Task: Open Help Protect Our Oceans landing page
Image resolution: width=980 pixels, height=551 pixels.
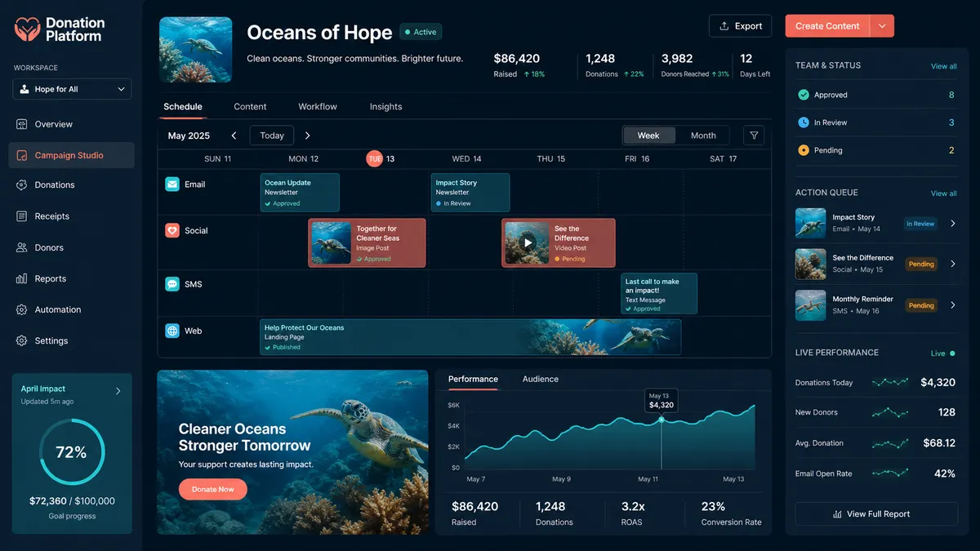Action: point(470,337)
